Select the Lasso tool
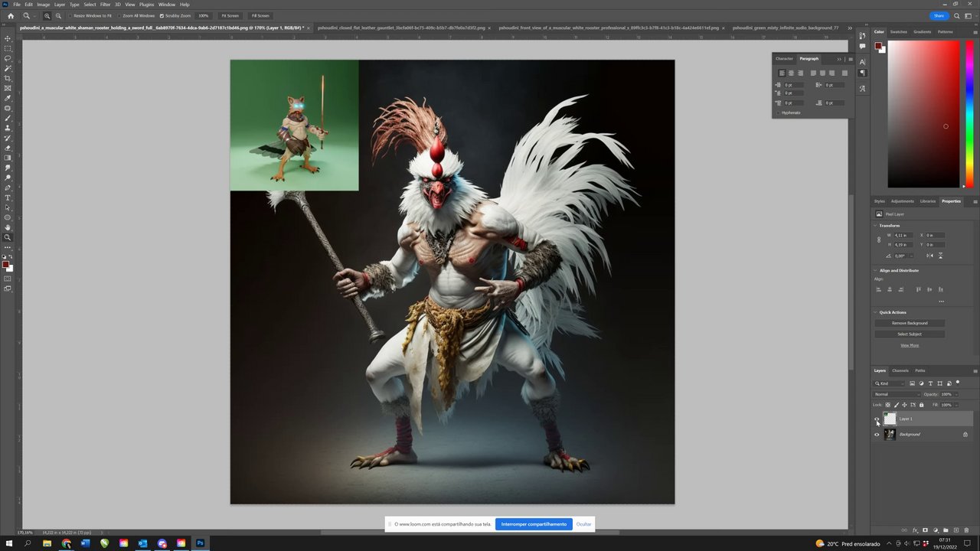This screenshot has width=980, height=551. coord(8,58)
